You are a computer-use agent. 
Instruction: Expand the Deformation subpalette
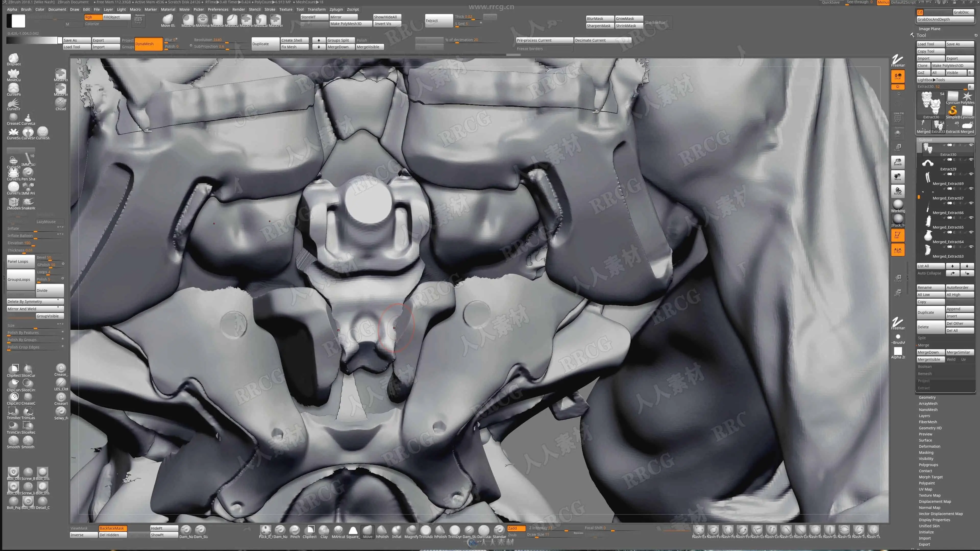(x=929, y=446)
